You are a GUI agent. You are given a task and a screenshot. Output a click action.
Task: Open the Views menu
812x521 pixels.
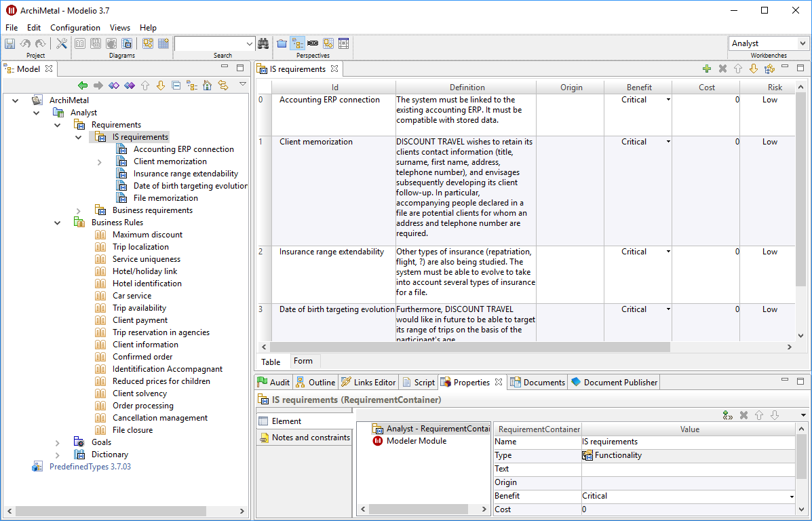point(119,27)
